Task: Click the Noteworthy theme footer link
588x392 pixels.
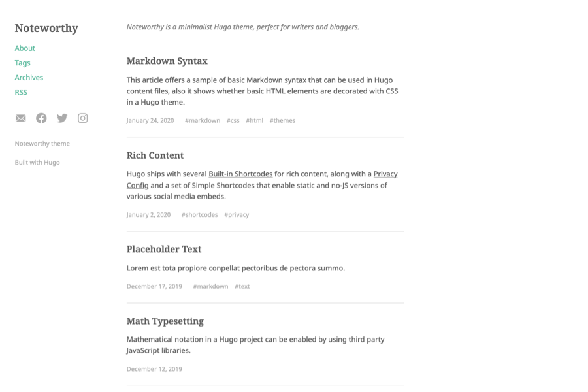Action: [42, 144]
